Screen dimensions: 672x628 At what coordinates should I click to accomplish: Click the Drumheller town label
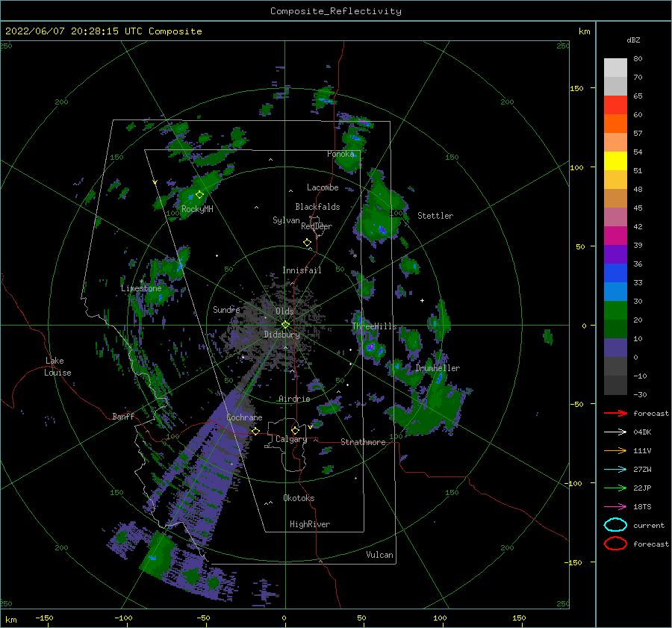pyautogui.click(x=438, y=368)
